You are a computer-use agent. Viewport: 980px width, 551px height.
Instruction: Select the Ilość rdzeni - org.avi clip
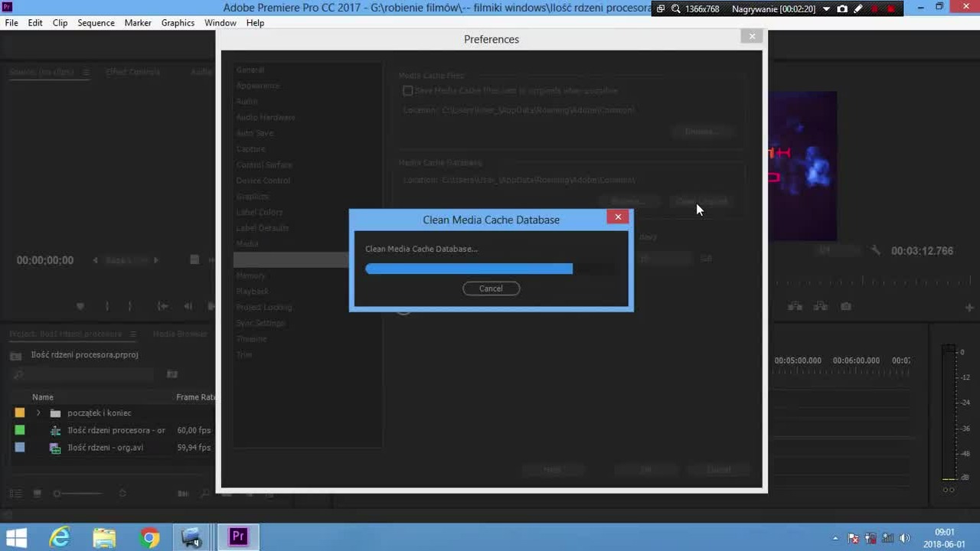[105, 448]
